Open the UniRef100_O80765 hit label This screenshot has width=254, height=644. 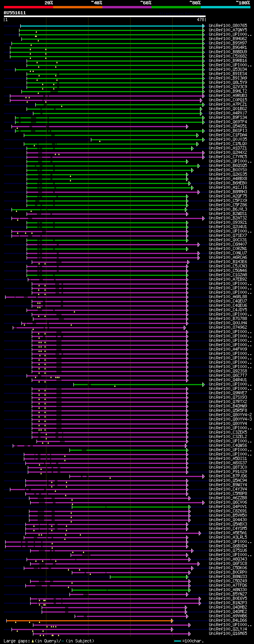tap(228, 25)
